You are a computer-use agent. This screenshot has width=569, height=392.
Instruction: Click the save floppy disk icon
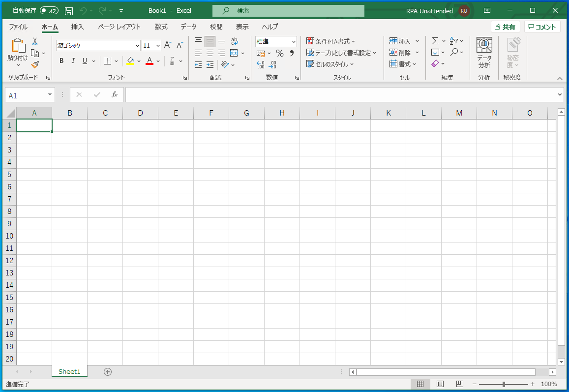tap(69, 11)
